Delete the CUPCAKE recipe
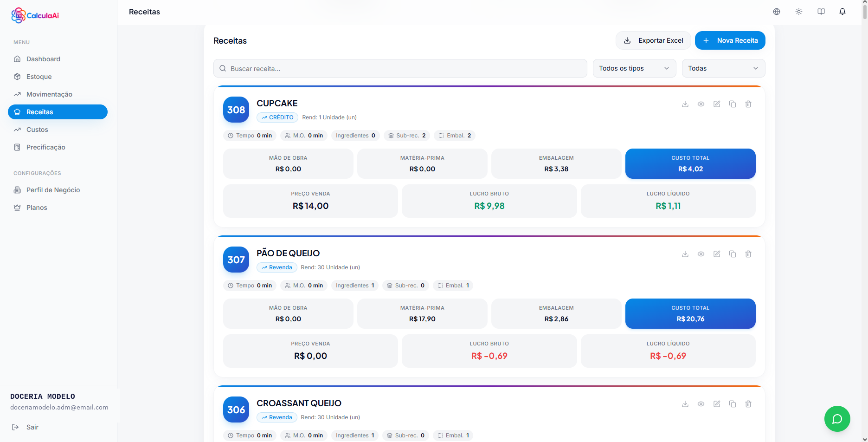Screen dimensions: 868x442 point(748,104)
